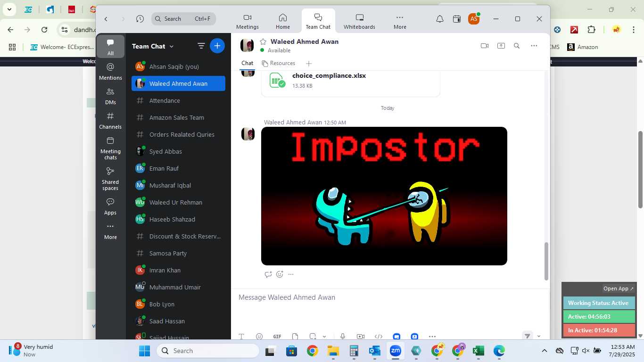Open the Impostor image message
The image size is (644, 362).
(384, 196)
